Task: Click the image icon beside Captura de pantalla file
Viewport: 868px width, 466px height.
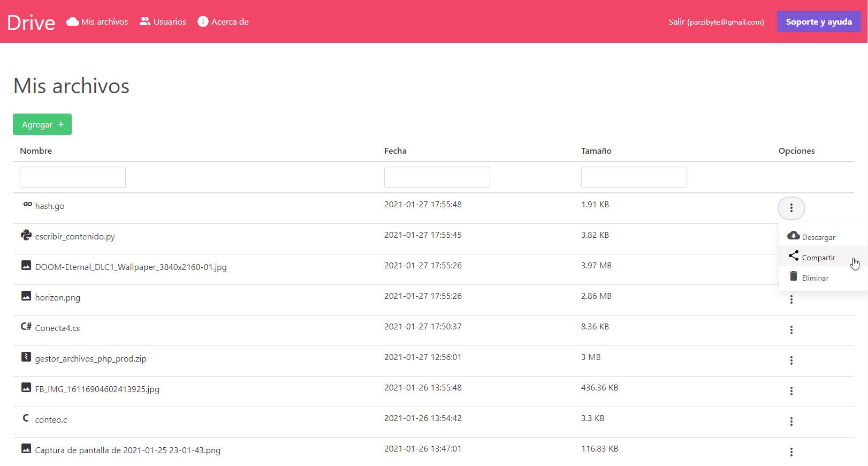Action: (x=26, y=448)
